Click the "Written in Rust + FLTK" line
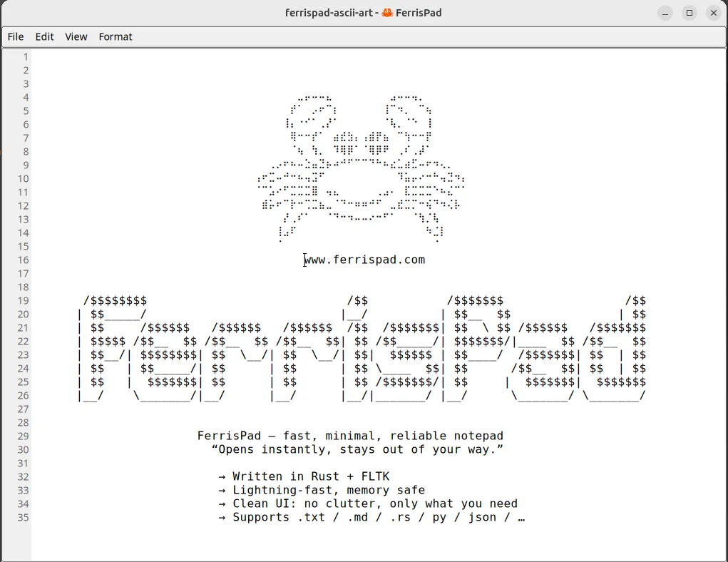 [x=304, y=476]
